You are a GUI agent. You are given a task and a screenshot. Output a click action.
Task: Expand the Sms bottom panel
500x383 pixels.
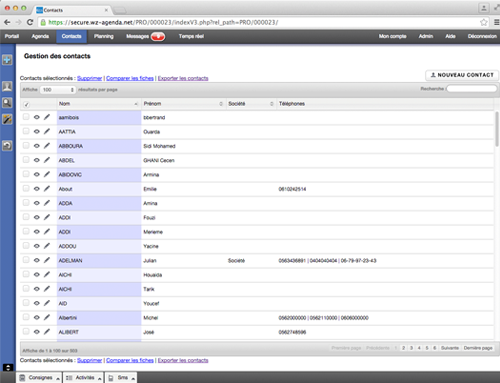(121, 378)
